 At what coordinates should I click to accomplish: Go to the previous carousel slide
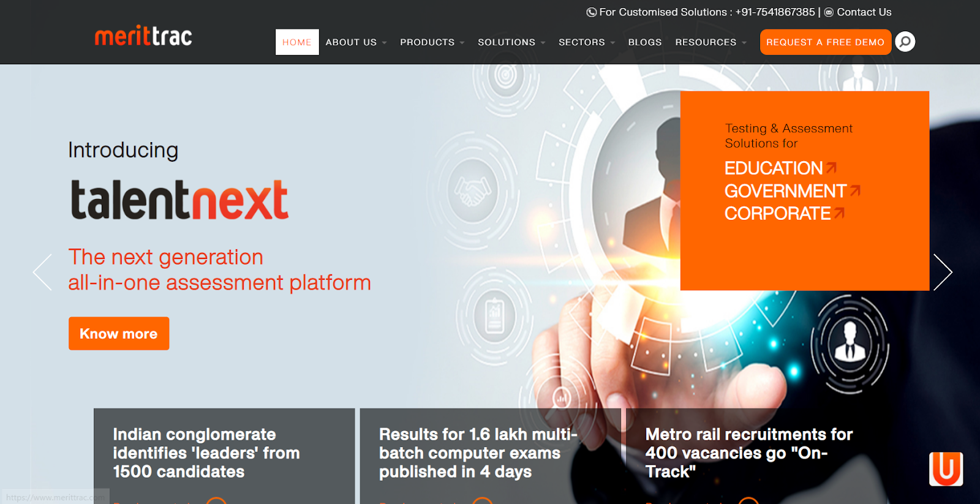42,272
